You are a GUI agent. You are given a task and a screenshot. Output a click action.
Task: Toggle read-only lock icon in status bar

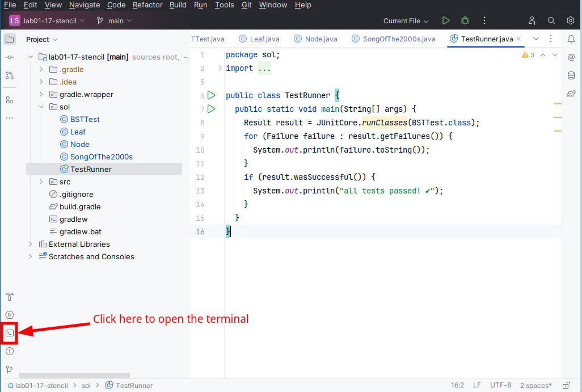coord(567,385)
